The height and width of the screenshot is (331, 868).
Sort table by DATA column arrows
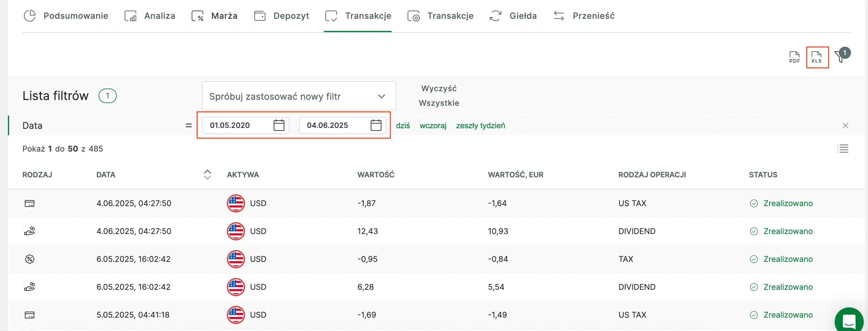(x=207, y=174)
